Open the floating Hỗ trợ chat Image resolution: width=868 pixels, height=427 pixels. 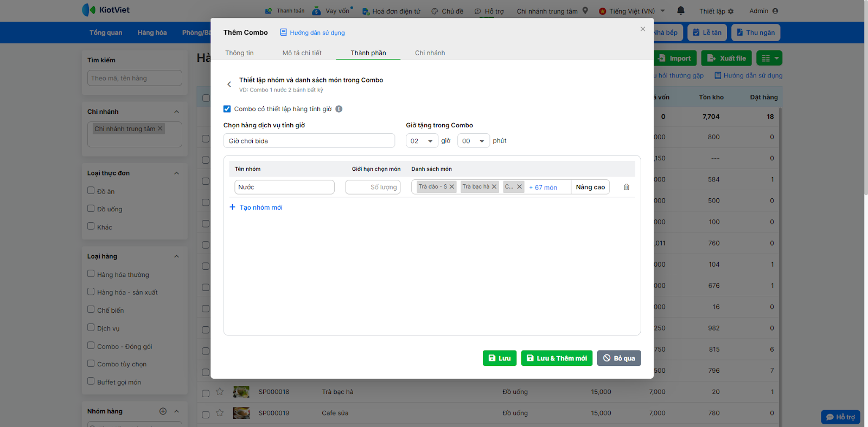click(840, 417)
